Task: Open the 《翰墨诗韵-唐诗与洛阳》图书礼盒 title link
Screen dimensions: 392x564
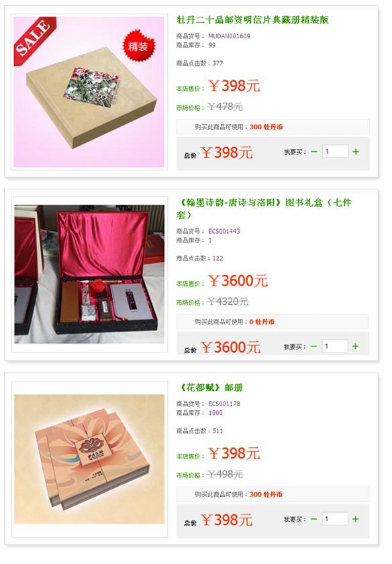Action: [x=264, y=209]
